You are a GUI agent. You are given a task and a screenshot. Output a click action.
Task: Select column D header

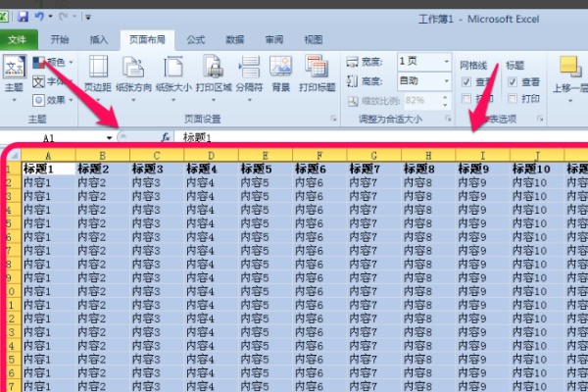[211, 155]
